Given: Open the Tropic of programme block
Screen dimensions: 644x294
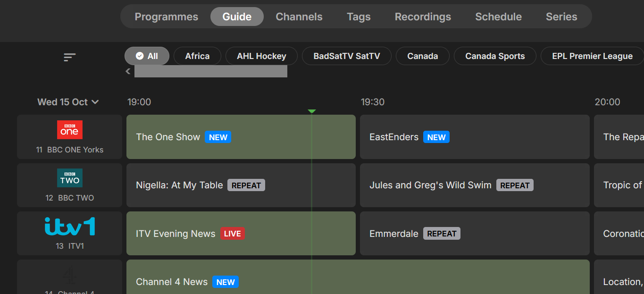Looking at the screenshot, I should point(619,185).
